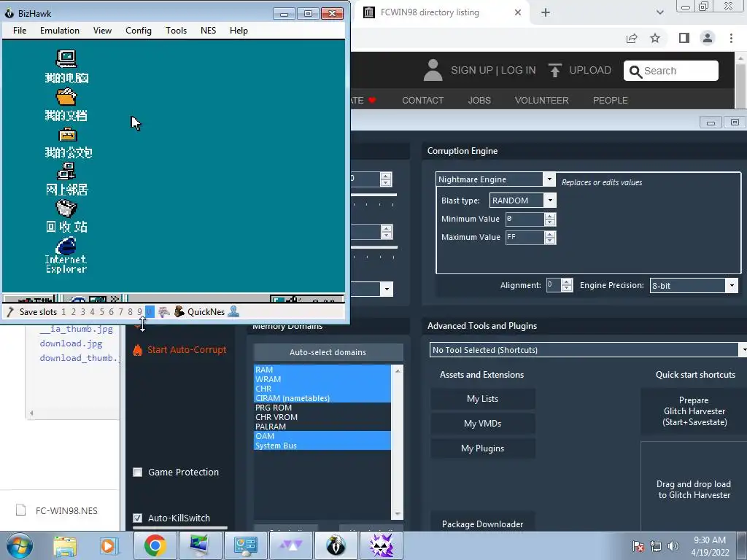Click the Recycle Bin icon in the emulated desktop
The image size is (747, 560).
66,208
